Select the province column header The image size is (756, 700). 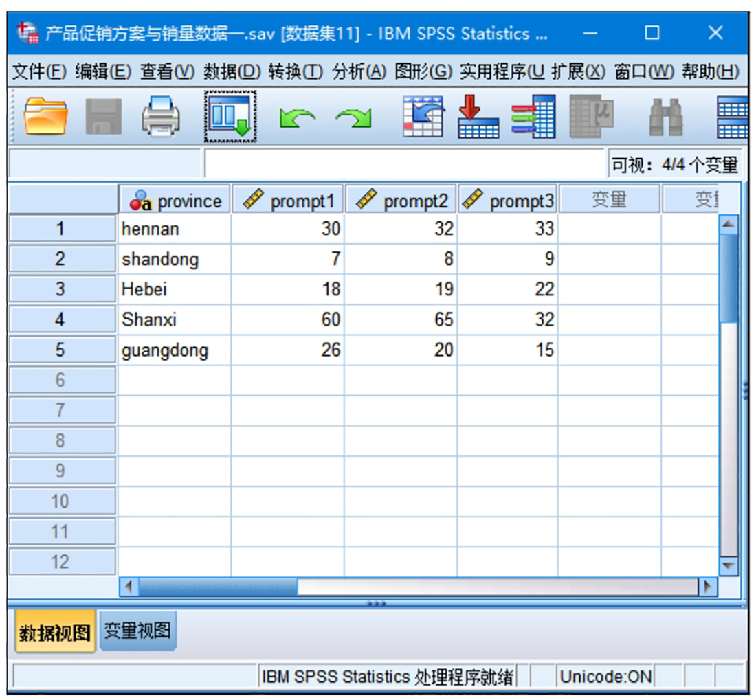(175, 201)
